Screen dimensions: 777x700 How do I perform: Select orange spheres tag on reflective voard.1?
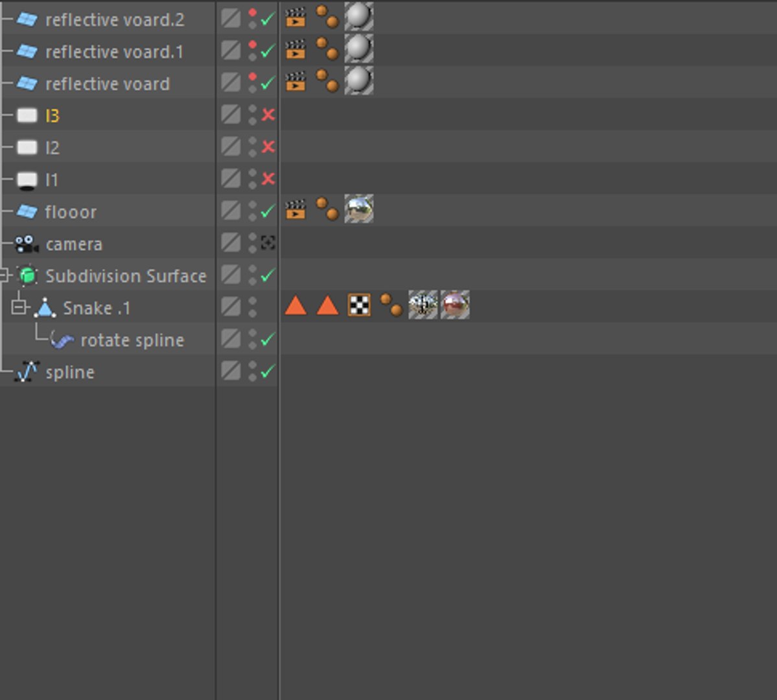pos(327,49)
